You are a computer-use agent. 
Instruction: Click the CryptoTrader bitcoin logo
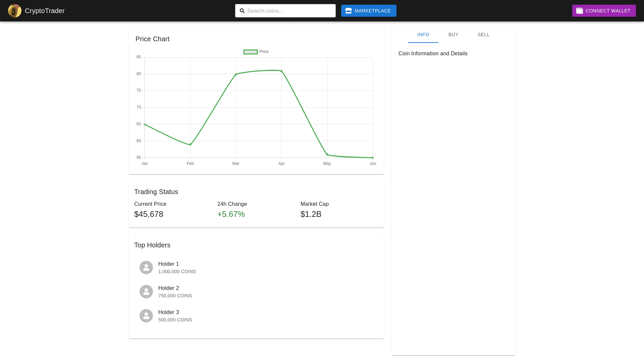(15, 11)
